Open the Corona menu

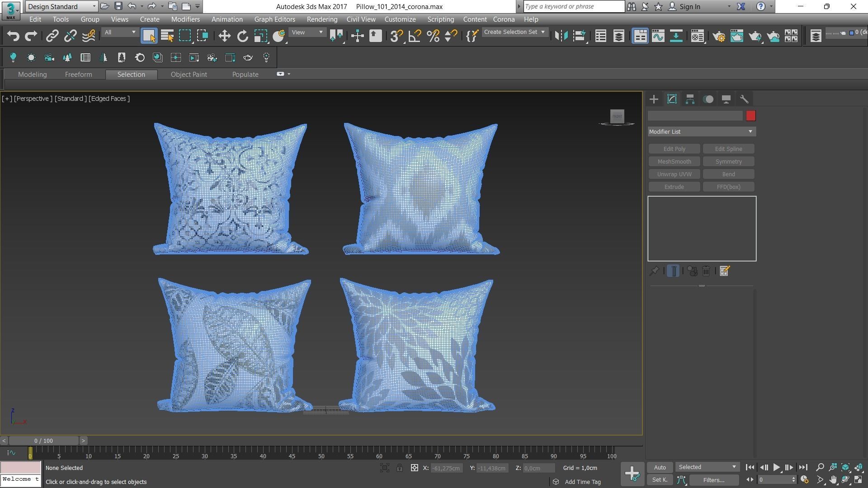tap(504, 19)
